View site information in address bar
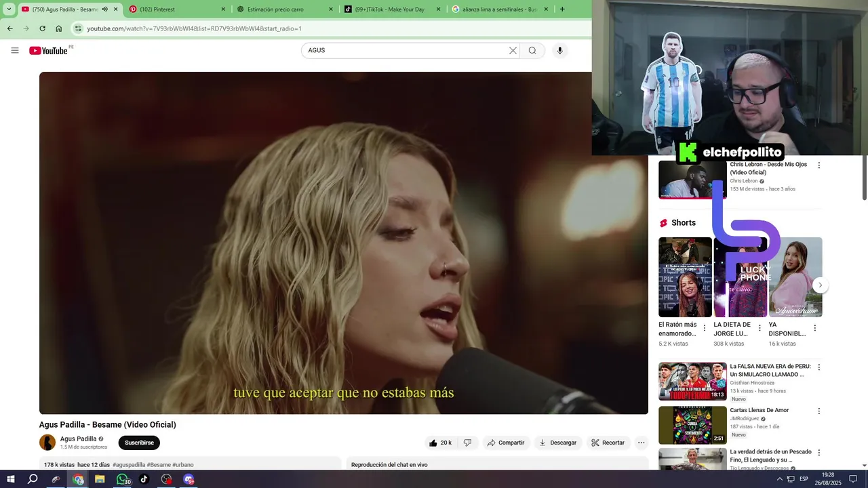Image resolution: width=868 pixels, height=488 pixels. 78,28
